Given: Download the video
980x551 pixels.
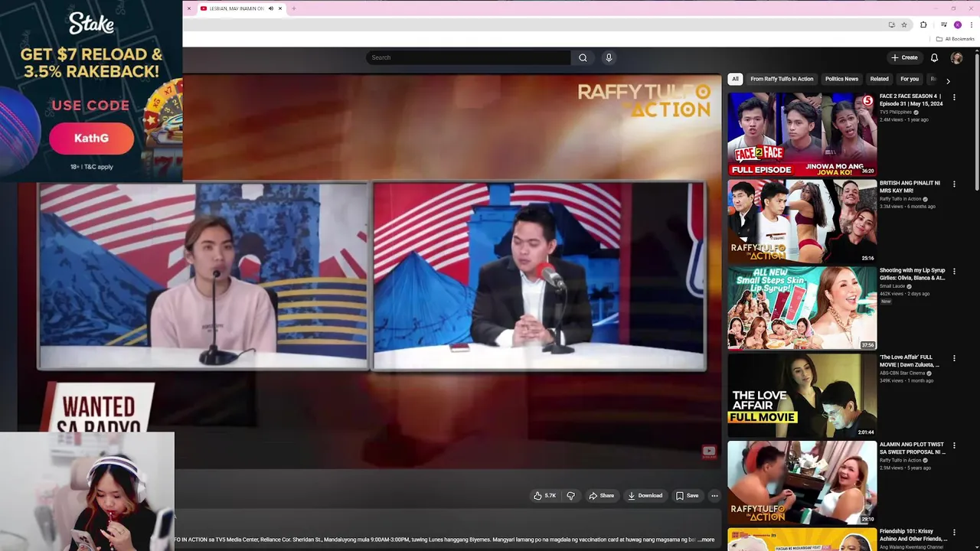Looking at the screenshot, I should click(x=645, y=496).
